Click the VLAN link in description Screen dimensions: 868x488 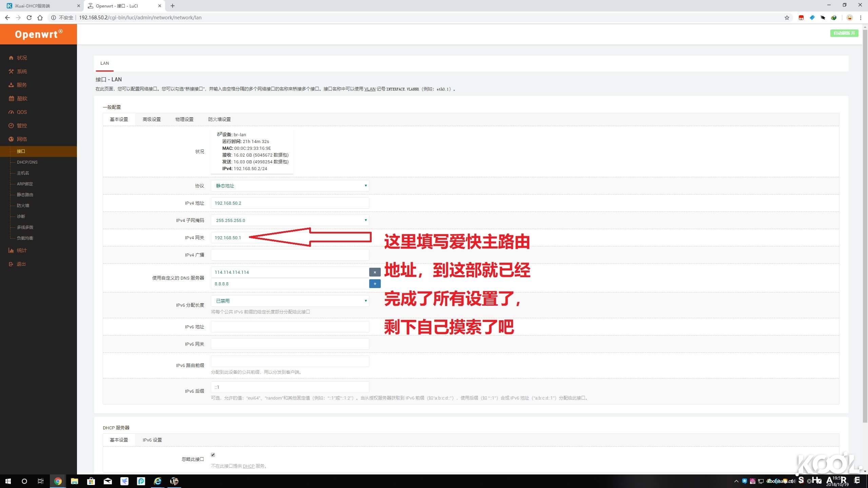pyautogui.click(x=370, y=89)
